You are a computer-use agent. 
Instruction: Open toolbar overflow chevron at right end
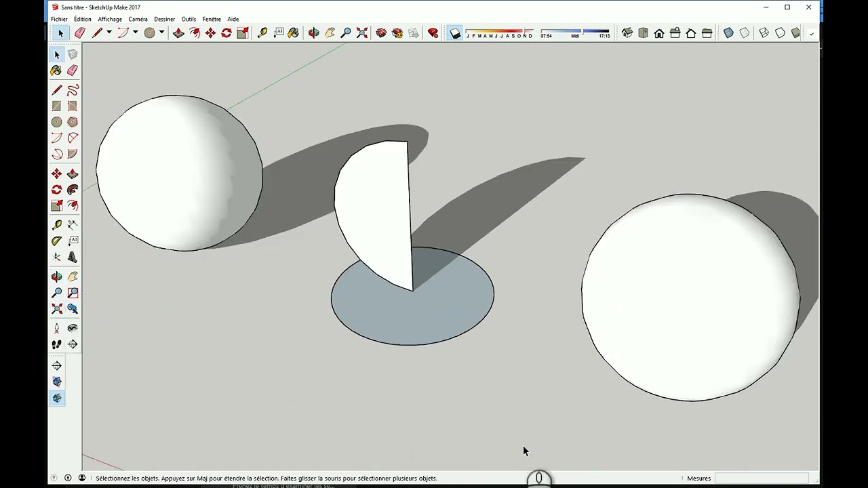[812, 34]
